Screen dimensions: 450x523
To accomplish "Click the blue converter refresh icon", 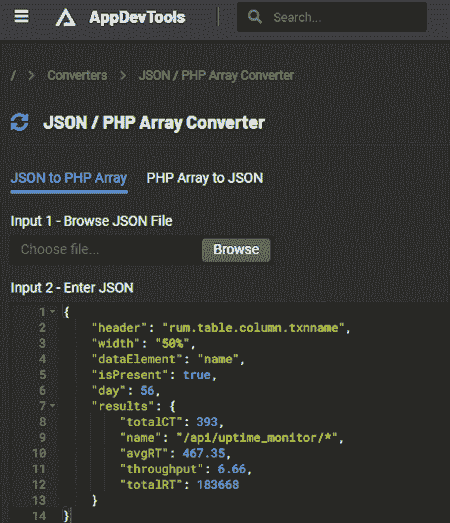I will point(19,122).
